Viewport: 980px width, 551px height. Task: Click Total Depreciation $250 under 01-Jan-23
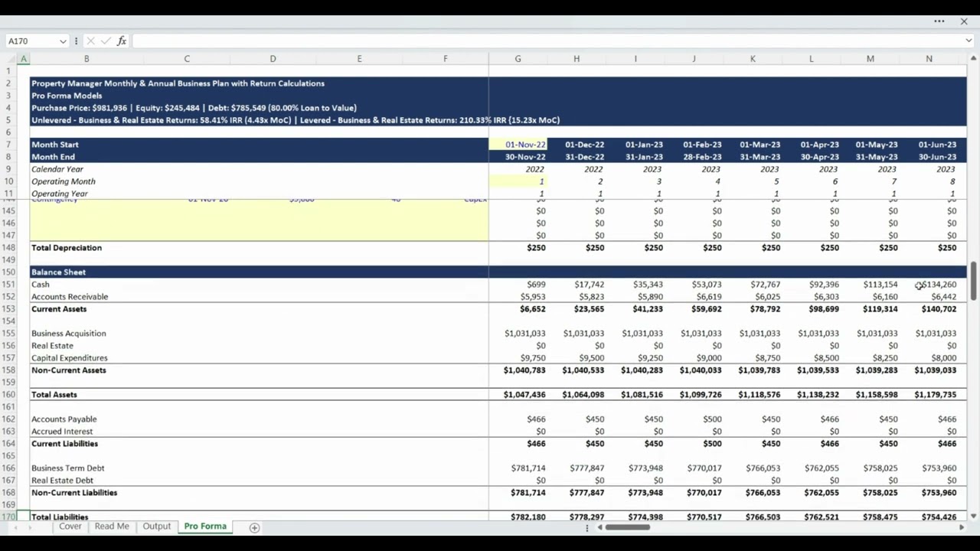pyautogui.click(x=653, y=248)
